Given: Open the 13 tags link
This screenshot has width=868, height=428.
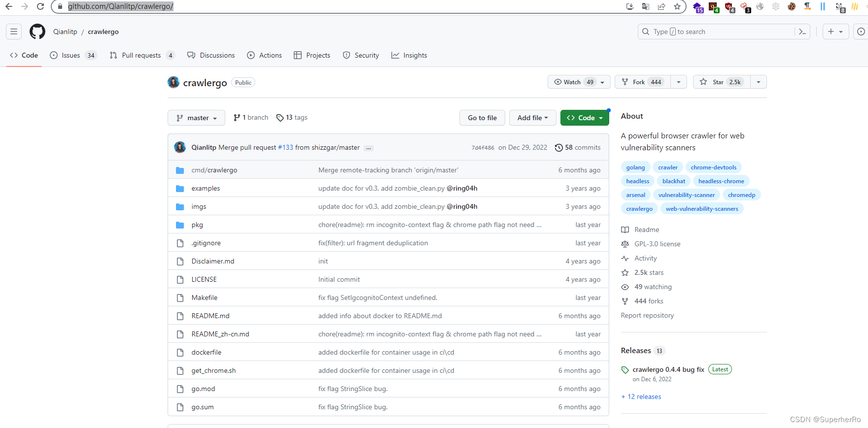Looking at the screenshot, I should [x=292, y=117].
